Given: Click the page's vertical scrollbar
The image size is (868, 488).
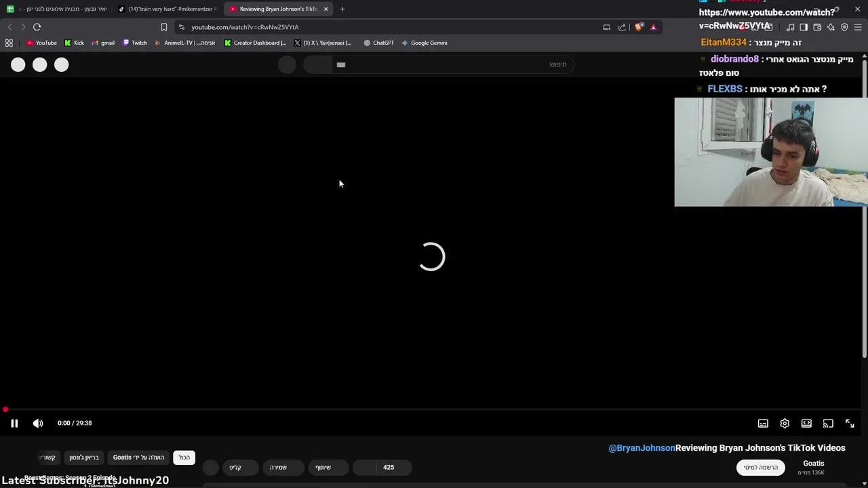Looking at the screenshot, I should pos(864,209).
